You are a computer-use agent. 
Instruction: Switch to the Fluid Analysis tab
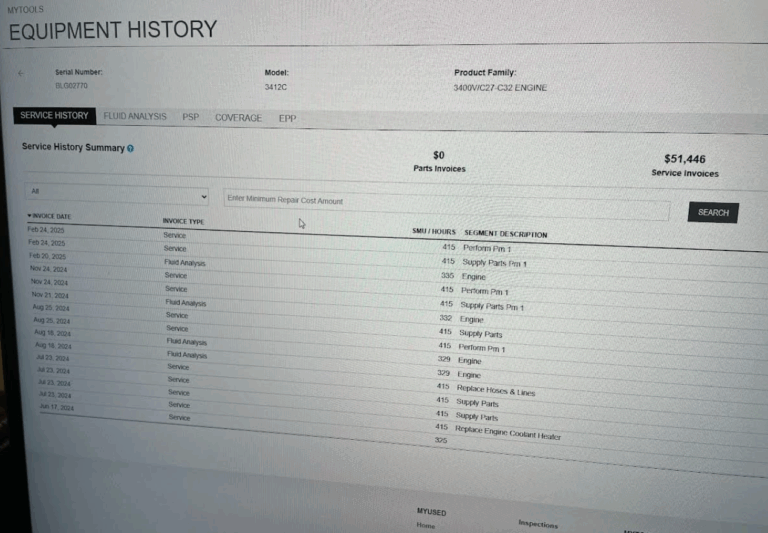135,117
